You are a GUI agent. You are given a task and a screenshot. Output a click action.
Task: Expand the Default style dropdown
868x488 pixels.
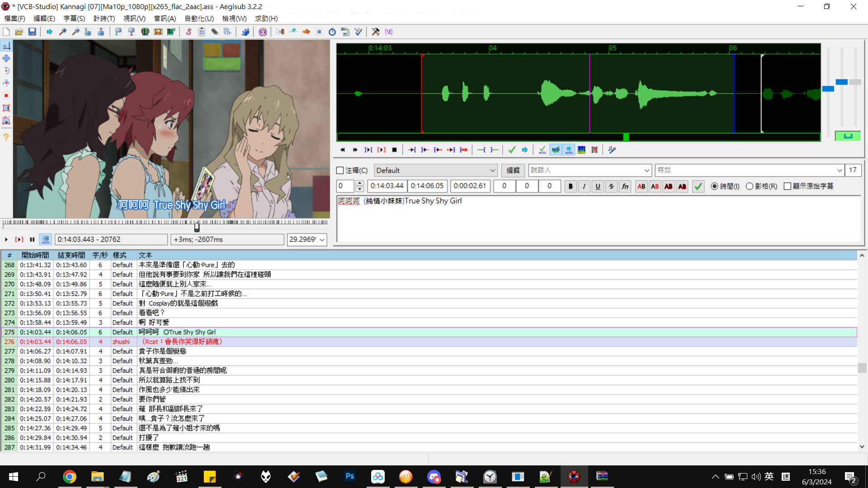click(x=492, y=170)
